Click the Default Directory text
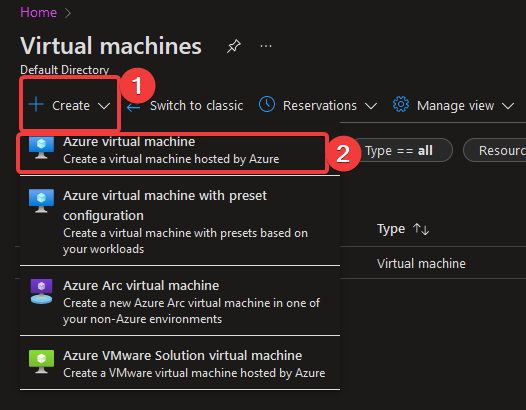This screenshot has height=410, width=526. (64, 70)
